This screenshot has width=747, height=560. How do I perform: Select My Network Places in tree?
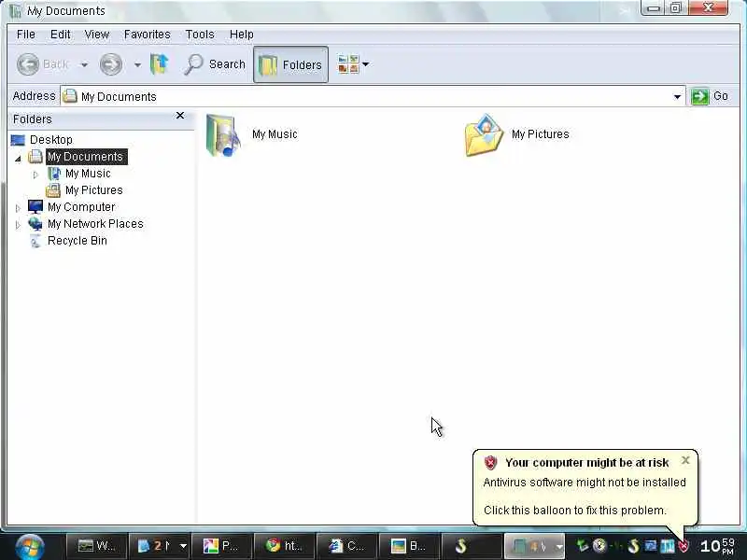[x=95, y=224]
